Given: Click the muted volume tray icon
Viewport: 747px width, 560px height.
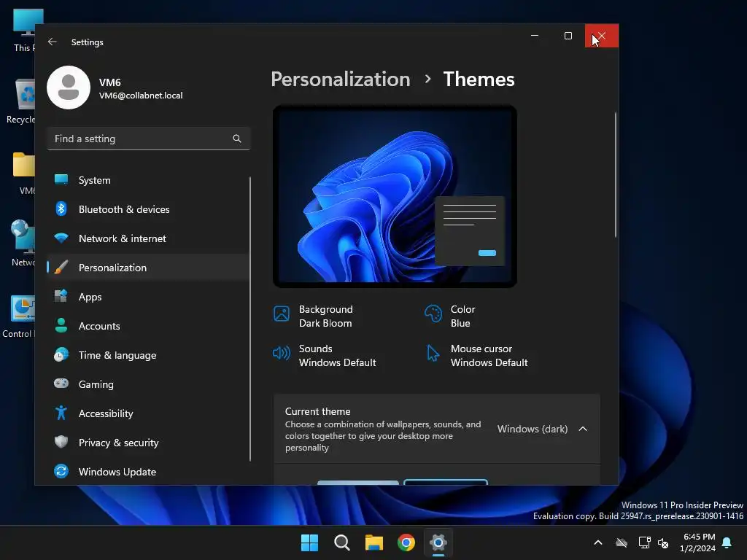Looking at the screenshot, I should click(x=663, y=542).
